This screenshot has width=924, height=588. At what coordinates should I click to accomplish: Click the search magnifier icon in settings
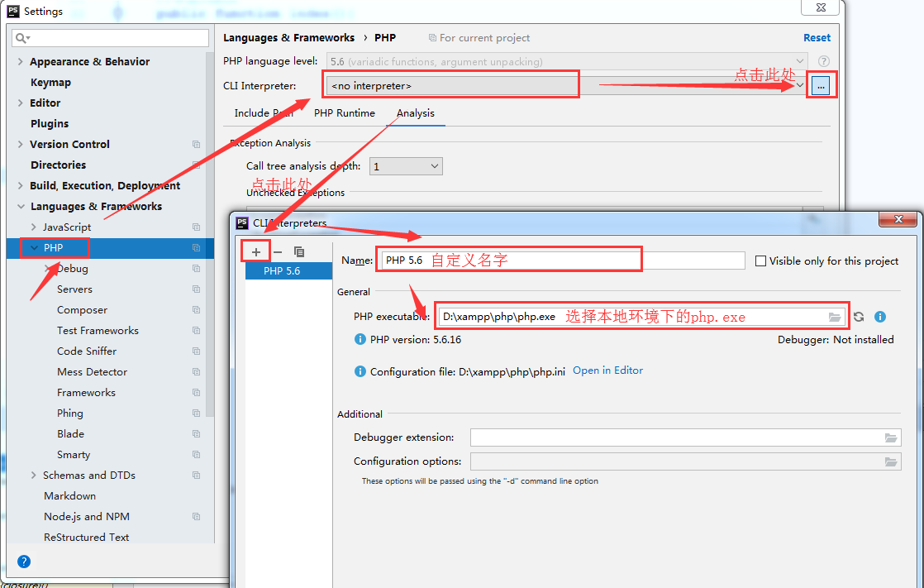21,38
